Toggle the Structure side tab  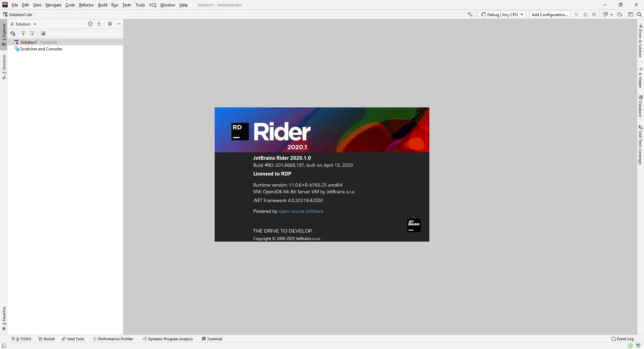(4, 67)
